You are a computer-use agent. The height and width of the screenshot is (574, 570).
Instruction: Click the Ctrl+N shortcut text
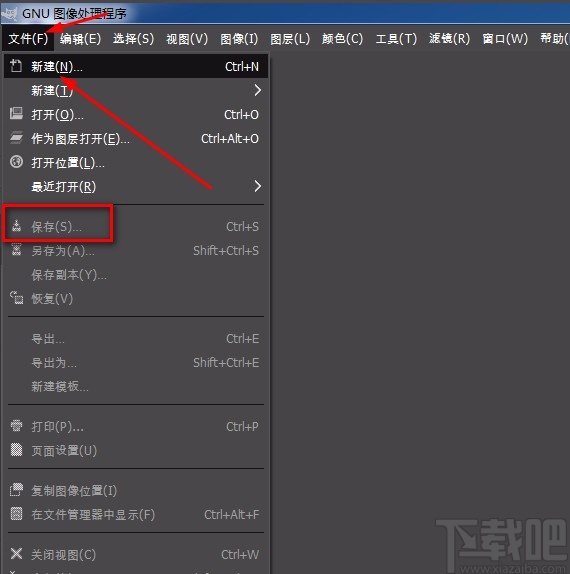(x=242, y=67)
